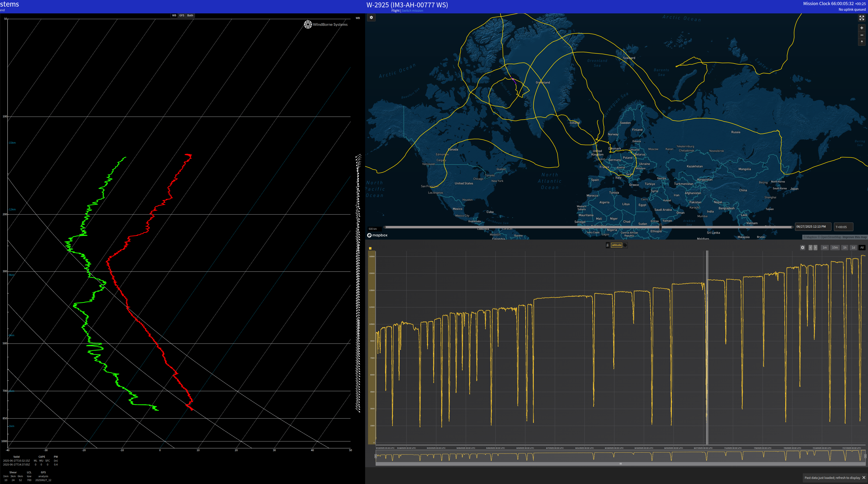868x484 pixels.
Task: Click the tag icon beside altitude
Action: pyautogui.click(x=625, y=245)
